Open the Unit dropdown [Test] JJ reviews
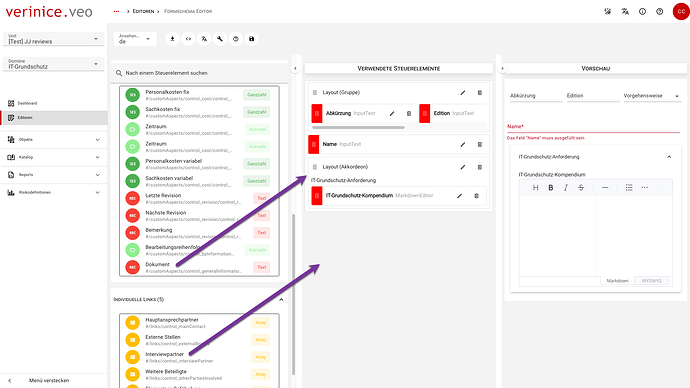690x388 pixels. coord(54,39)
